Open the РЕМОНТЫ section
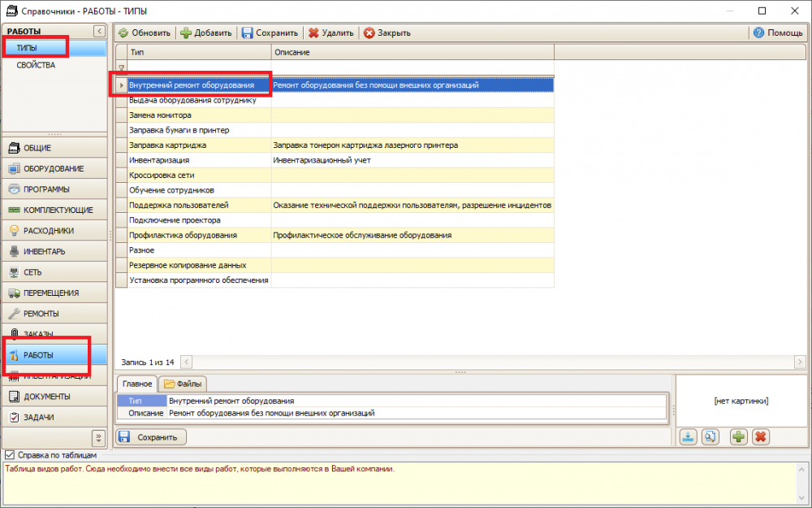The width and height of the screenshot is (812, 508). (55, 314)
